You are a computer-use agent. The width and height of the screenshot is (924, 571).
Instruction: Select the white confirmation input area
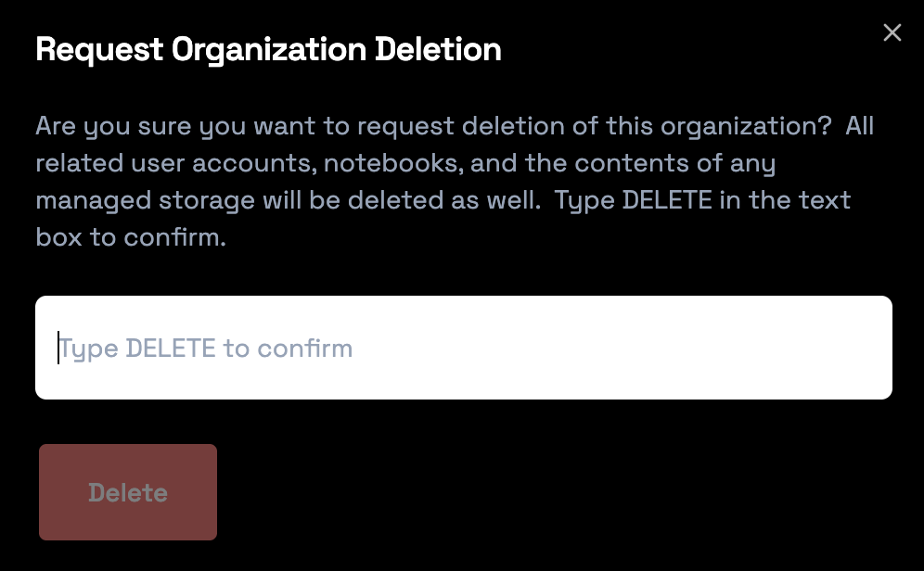click(x=464, y=348)
